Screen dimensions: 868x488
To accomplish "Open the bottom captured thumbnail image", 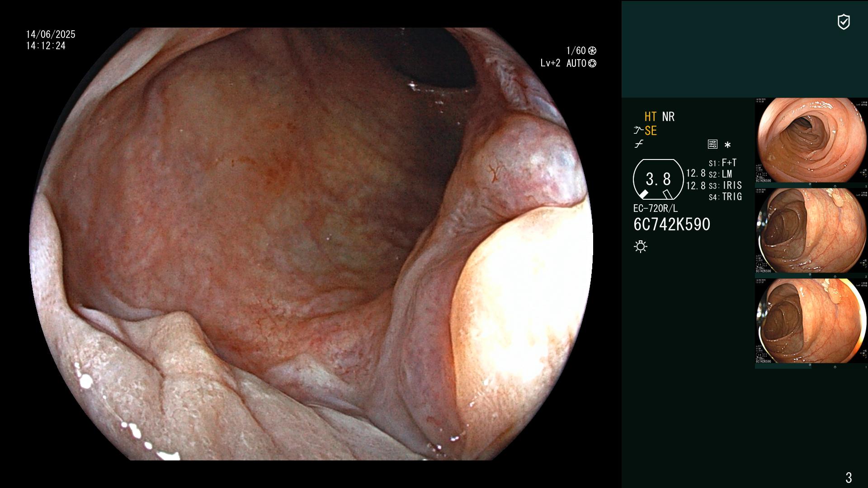I will [811, 321].
